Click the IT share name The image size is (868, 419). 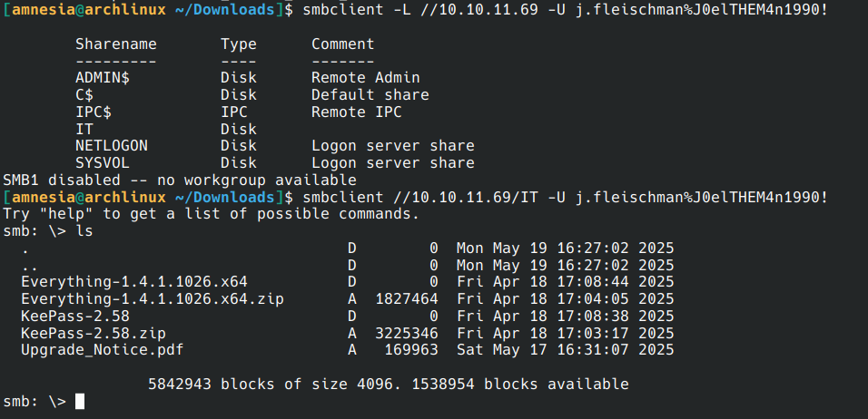[84, 129]
